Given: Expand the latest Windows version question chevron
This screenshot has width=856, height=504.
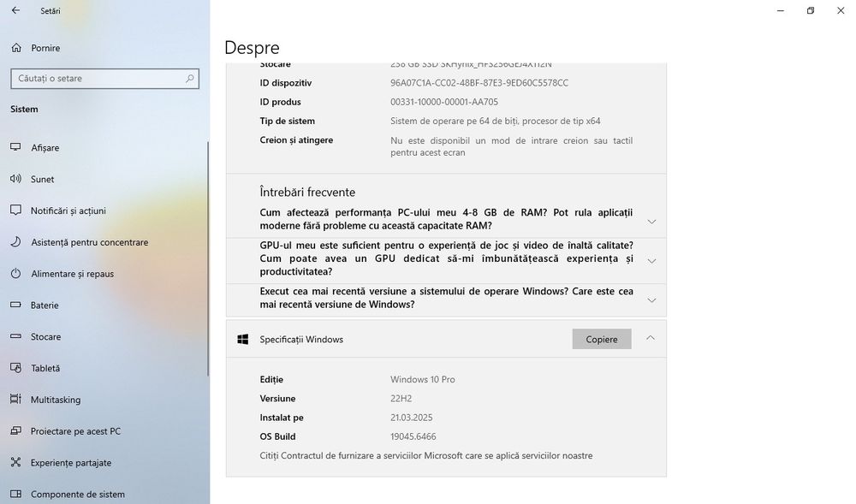Looking at the screenshot, I should coord(651,300).
